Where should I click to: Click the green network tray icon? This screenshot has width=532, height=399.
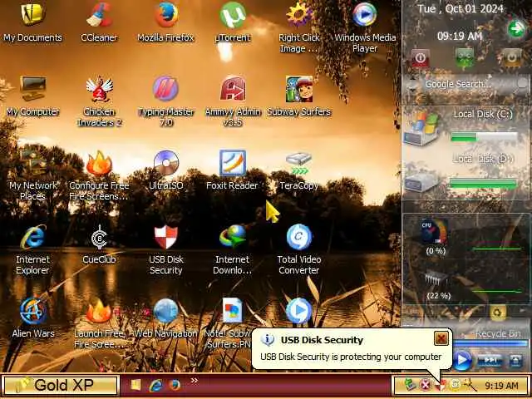(410, 385)
